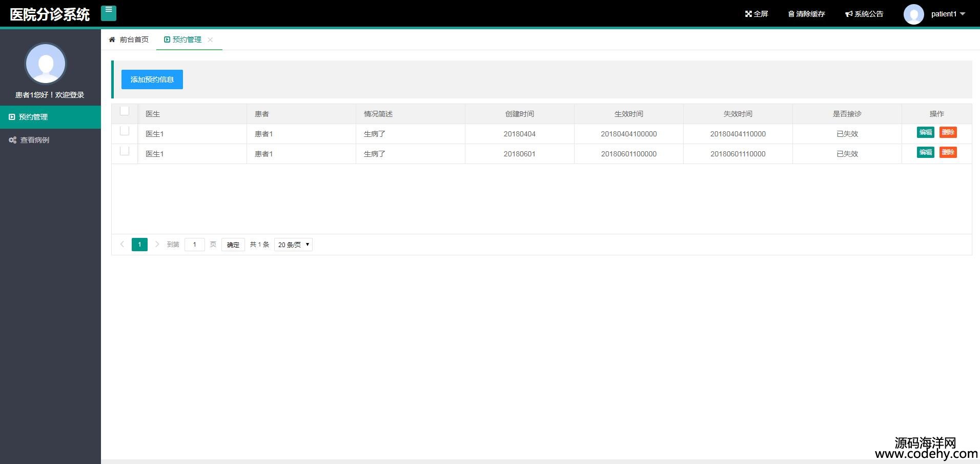Screen dimensions: 980x464
Task: Toggle the select-all checkbox in table header
Action: (125, 111)
